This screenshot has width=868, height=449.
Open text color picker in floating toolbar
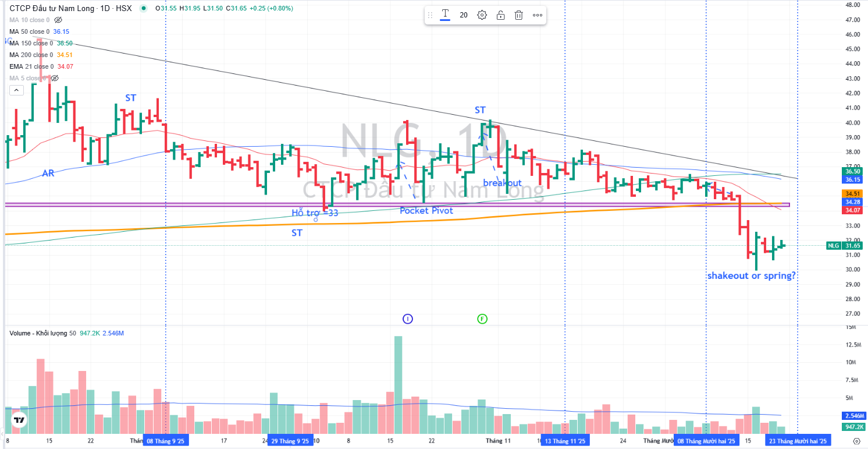tap(445, 15)
